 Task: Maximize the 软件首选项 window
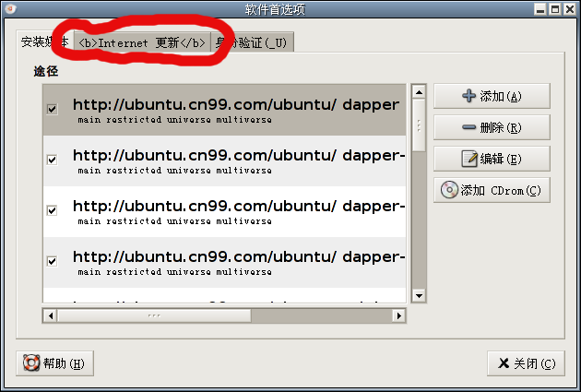[x=555, y=9]
